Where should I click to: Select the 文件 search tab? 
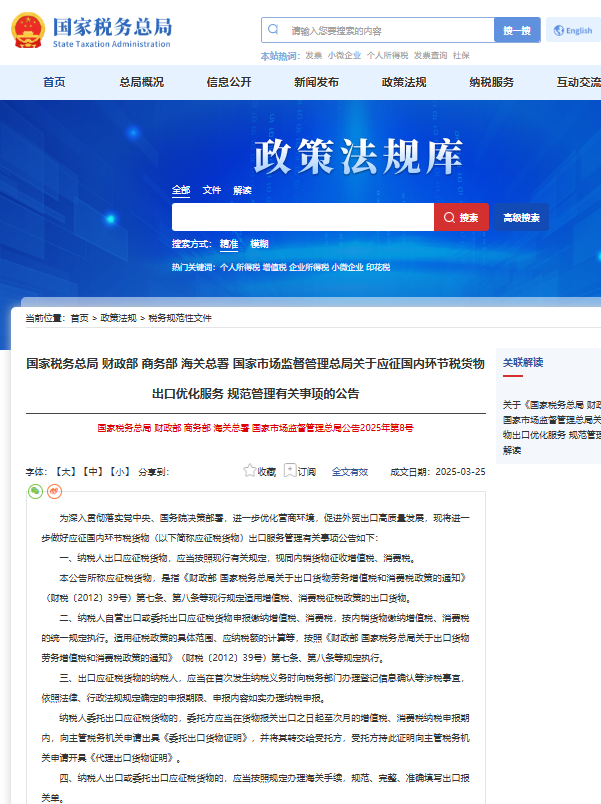pyautogui.click(x=211, y=190)
